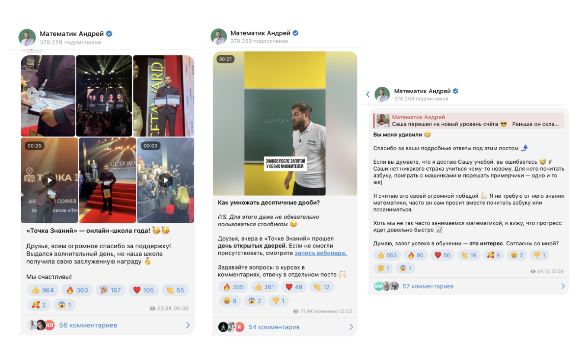Expand the 54 комментария chevron arrow
Image resolution: width=588 pixels, height=364 pixels.
(351, 327)
